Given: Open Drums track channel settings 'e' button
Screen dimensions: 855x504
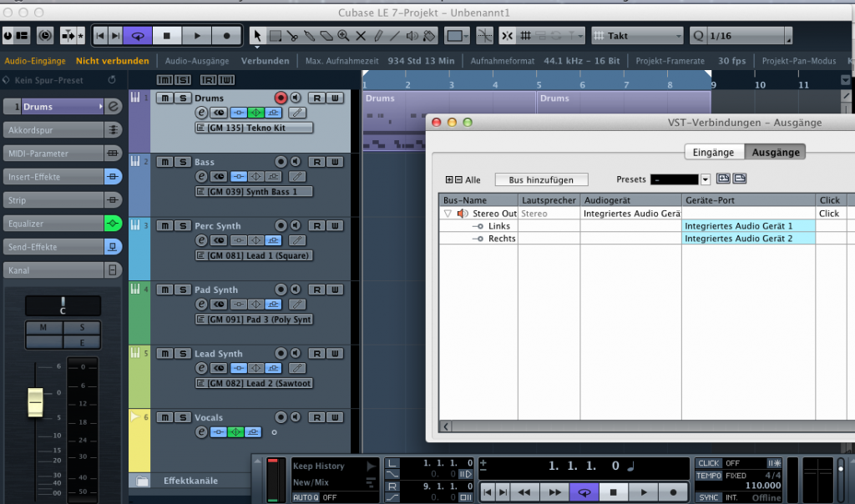Looking at the screenshot, I should pos(201,113).
